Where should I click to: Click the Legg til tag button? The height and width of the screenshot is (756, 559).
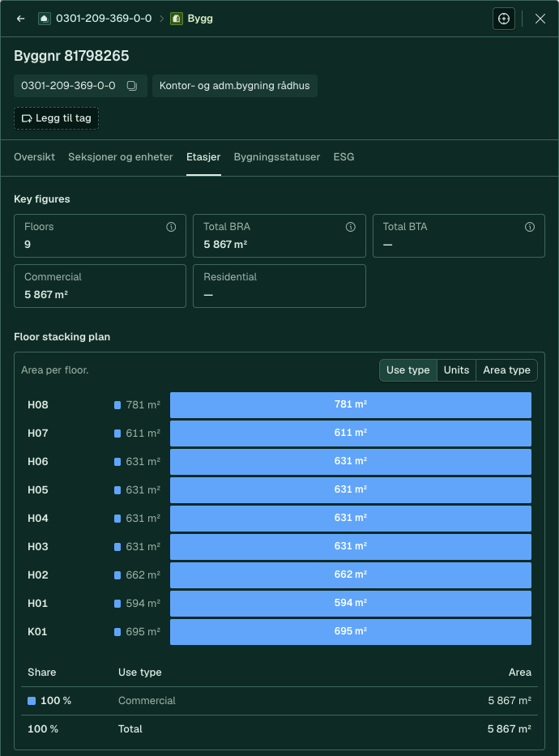57,118
